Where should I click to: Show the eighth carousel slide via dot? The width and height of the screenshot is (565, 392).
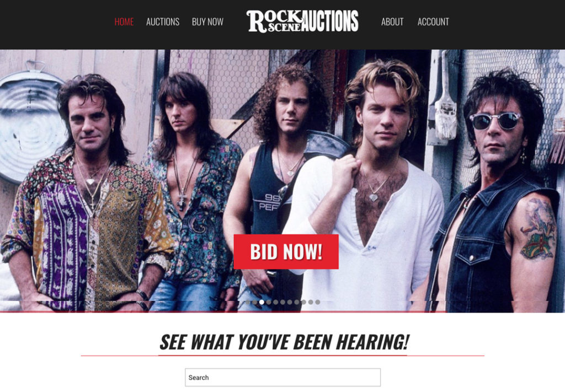pos(296,302)
